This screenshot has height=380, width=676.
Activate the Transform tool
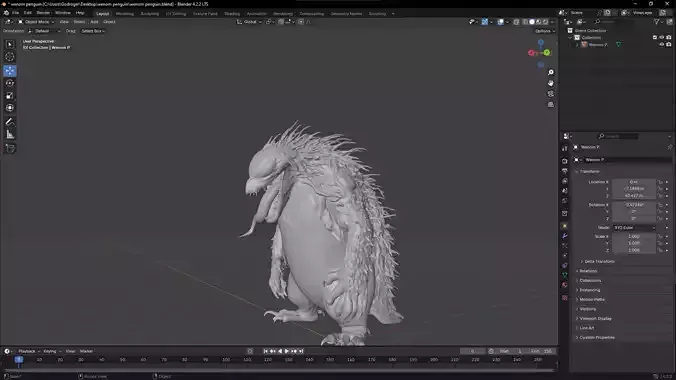[9, 108]
